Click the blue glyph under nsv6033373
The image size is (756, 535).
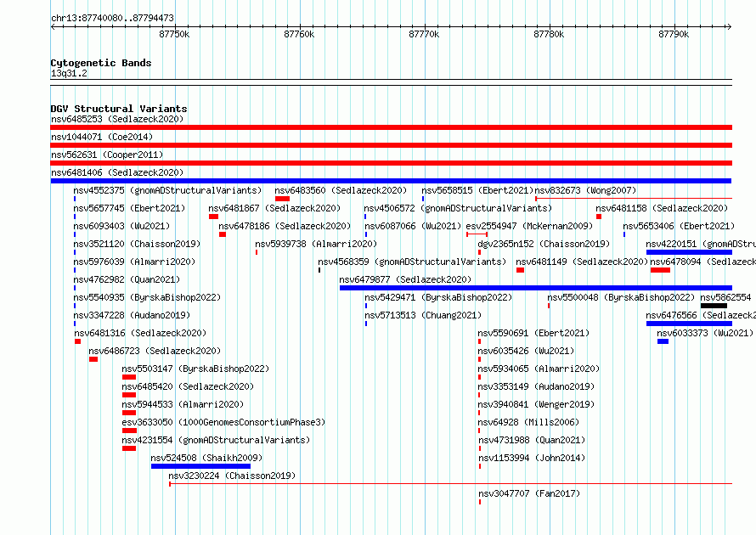[663, 341]
